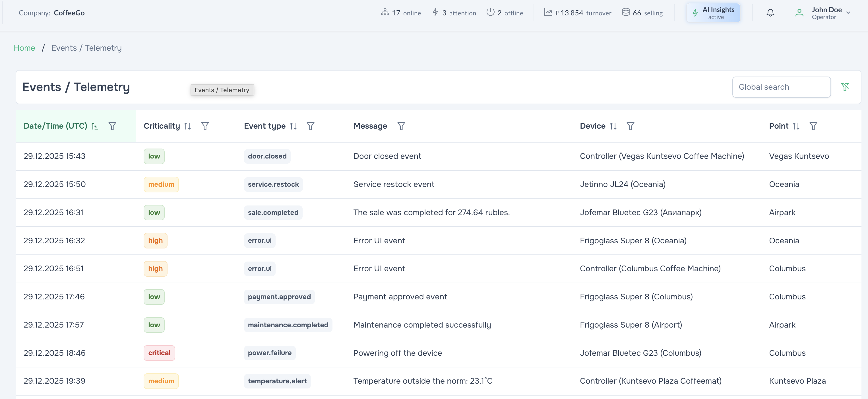868x399 pixels.
Task: Focus the Global search field
Action: click(x=781, y=87)
